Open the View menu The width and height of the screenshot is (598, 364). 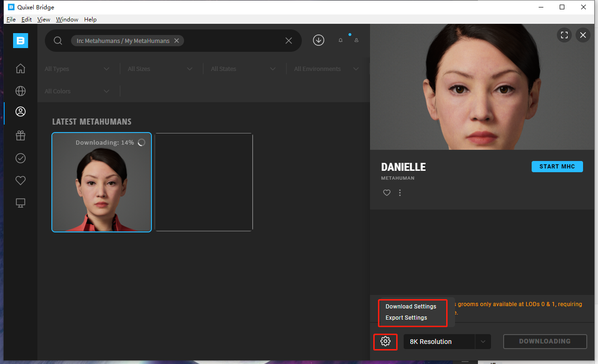43,20
